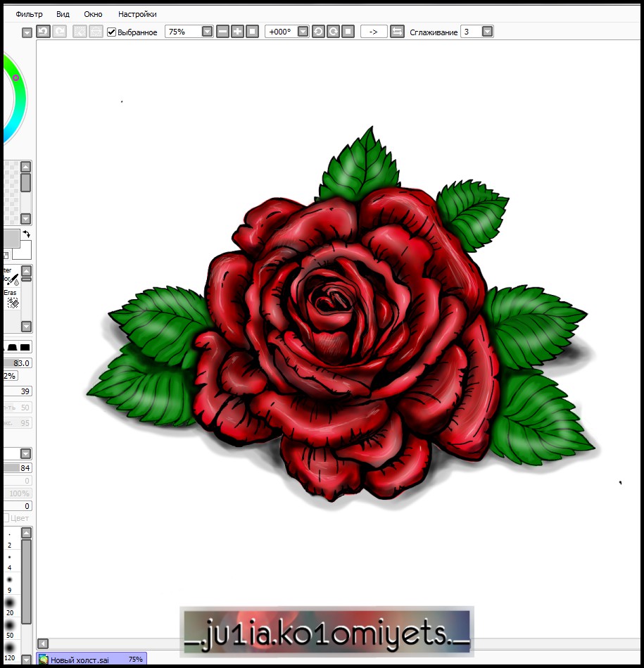Click the disabled slider showing 50

pos(18,408)
